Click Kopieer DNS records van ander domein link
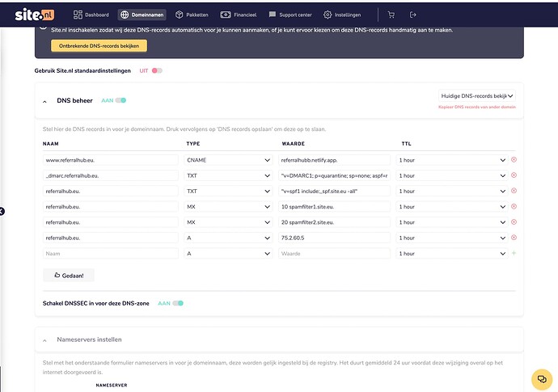 [x=477, y=107]
